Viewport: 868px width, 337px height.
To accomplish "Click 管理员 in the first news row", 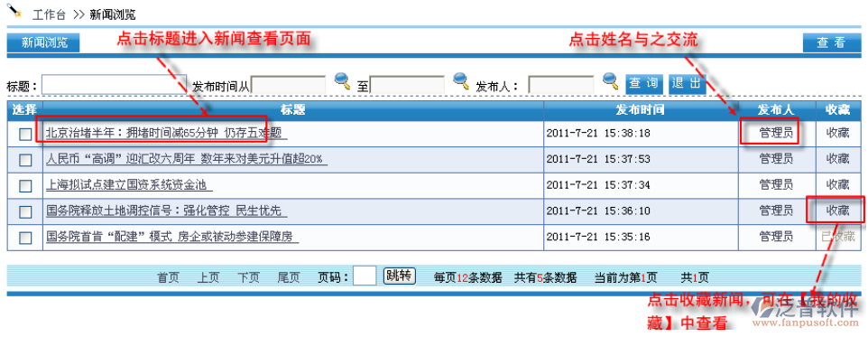I will pos(776,133).
